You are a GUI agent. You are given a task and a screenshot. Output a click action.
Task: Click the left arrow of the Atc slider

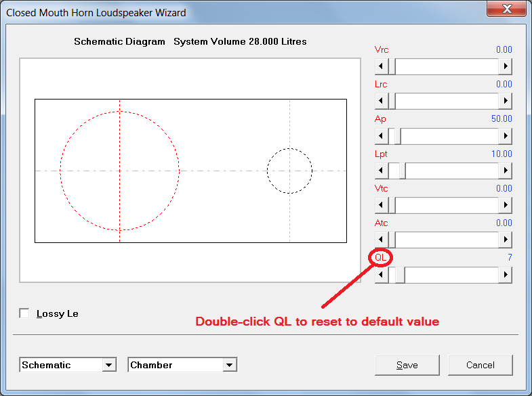[x=381, y=240]
